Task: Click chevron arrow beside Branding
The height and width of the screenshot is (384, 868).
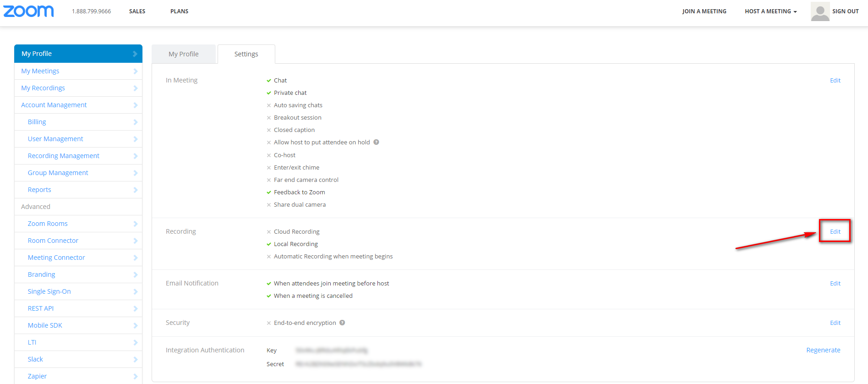Action: tap(135, 274)
